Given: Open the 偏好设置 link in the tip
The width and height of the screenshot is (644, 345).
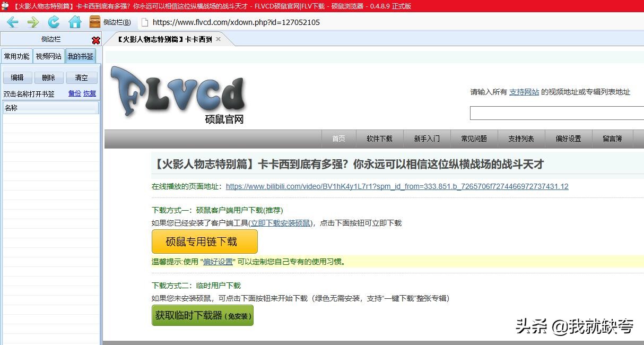Looking at the screenshot, I should click(218, 262).
